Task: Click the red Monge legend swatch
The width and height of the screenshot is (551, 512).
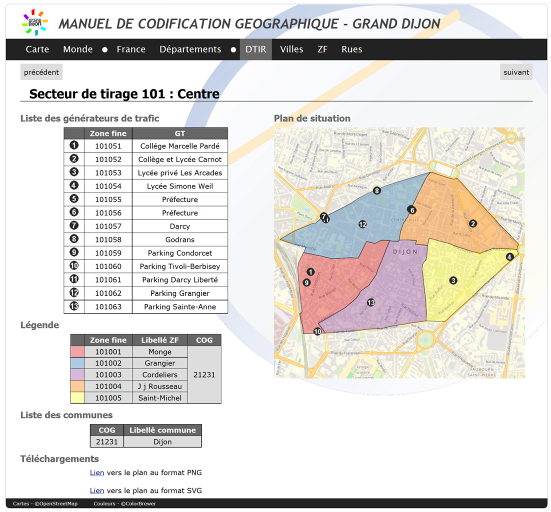Action: 77,352
